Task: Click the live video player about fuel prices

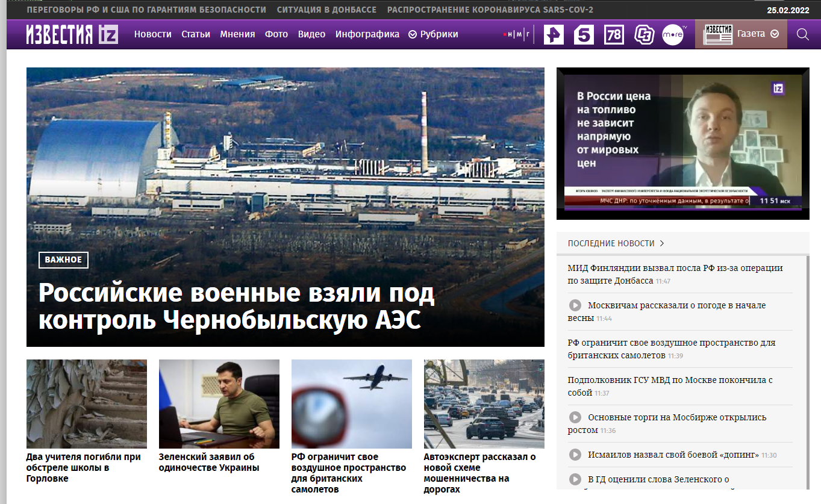Action: click(683, 143)
